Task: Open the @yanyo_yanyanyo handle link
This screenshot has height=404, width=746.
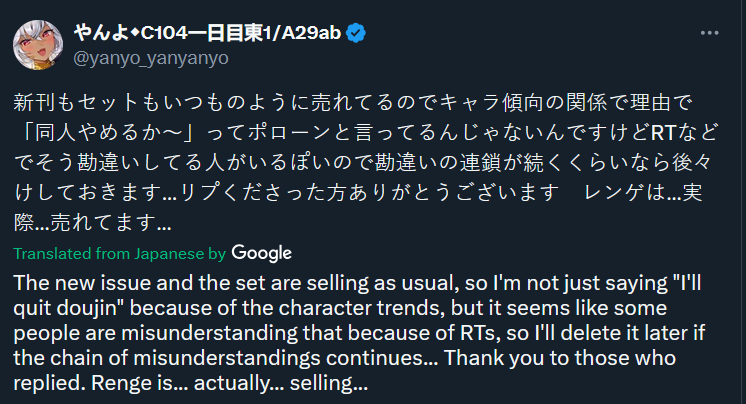Action: click(151, 58)
